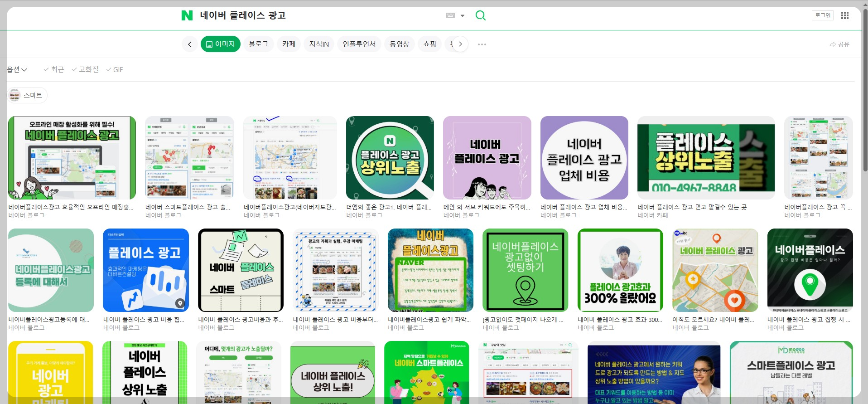This screenshot has height=404, width=868.
Task: Switch to the 지식iN tab
Action: click(x=319, y=44)
